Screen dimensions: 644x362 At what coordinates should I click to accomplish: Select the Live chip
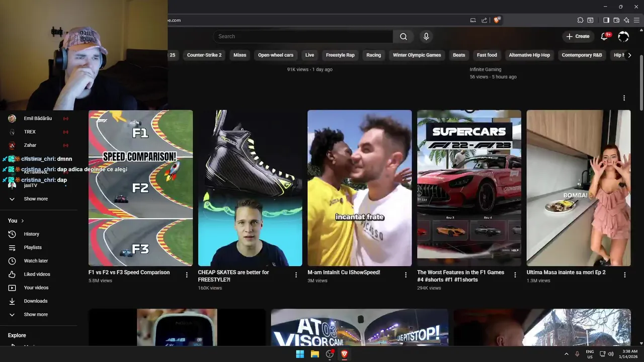[309, 55]
